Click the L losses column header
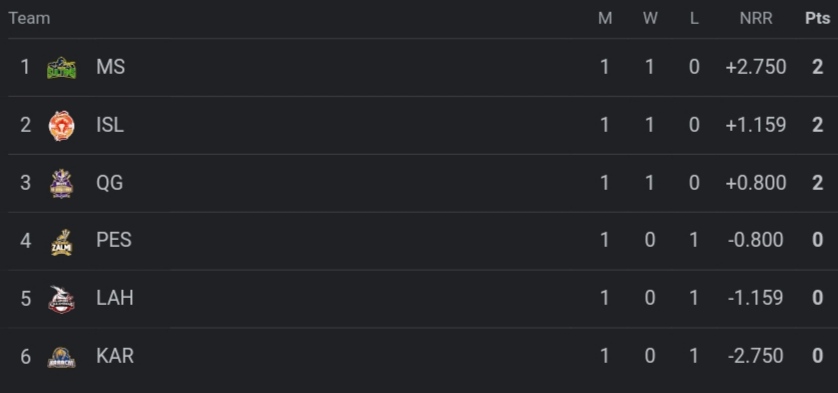Image resolution: width=838 pixels, height=393 pixels. coord(694,18)
